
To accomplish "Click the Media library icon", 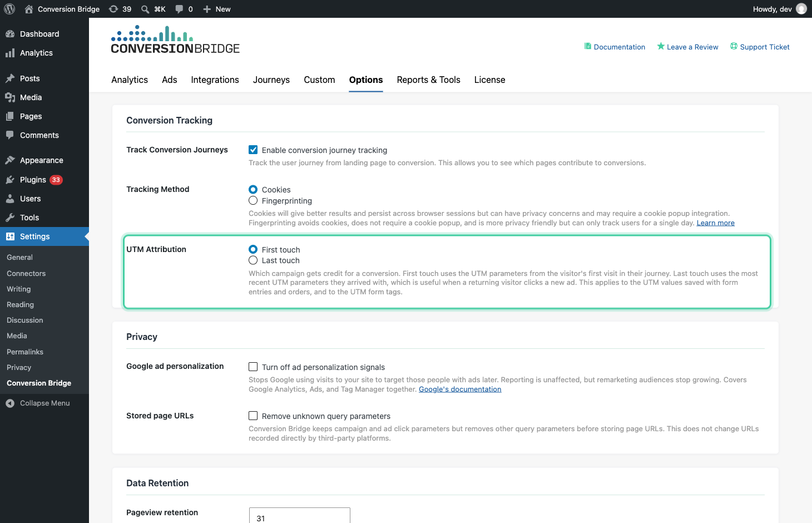I will tap(10, 97).
